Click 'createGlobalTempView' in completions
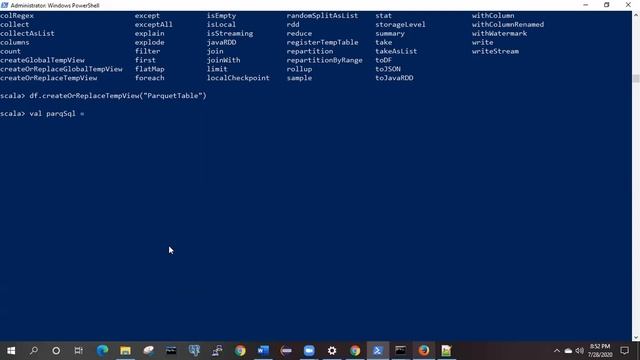This screenshot has height=360, width=640. [x=42, y=60]
